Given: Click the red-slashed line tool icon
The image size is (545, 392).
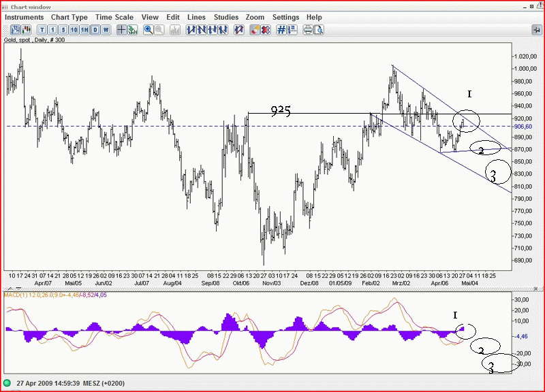Looking at the screenshot, I should pyautogui.click(x=239, y=30).
